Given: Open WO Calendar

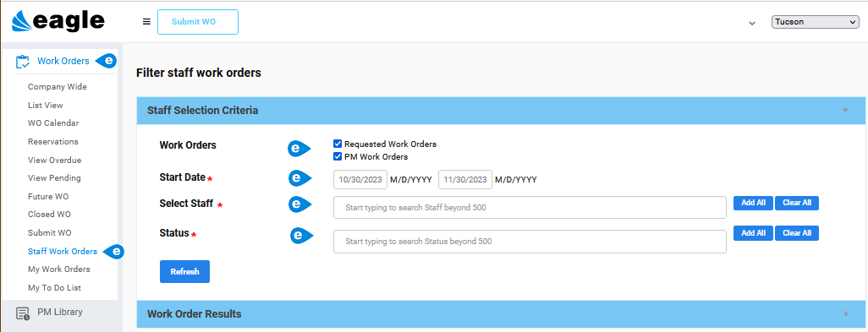Looking at the screenshot, I should (53, 123).
